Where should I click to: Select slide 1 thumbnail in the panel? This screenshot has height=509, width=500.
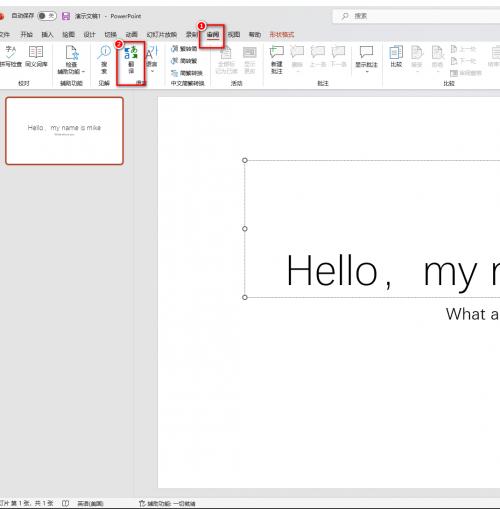tap(64, 131)
